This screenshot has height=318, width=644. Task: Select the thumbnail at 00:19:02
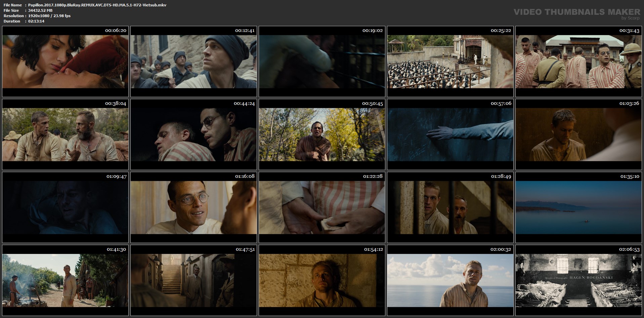click(322, 62)
